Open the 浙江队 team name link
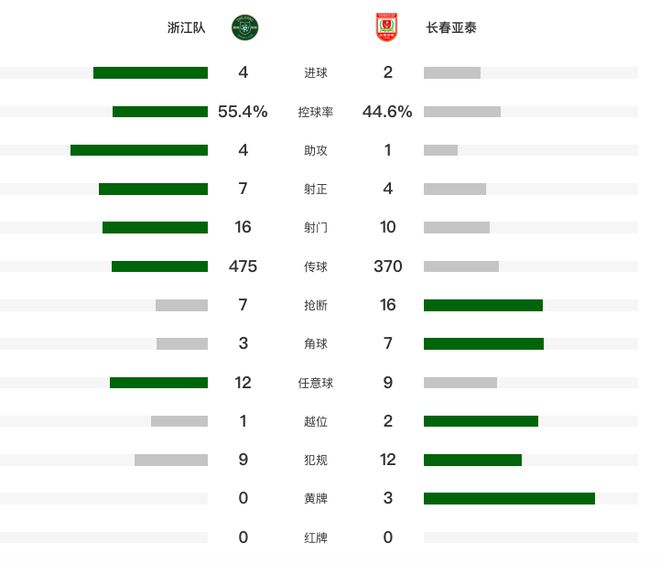The image size is (660, 564). (186, 28)
